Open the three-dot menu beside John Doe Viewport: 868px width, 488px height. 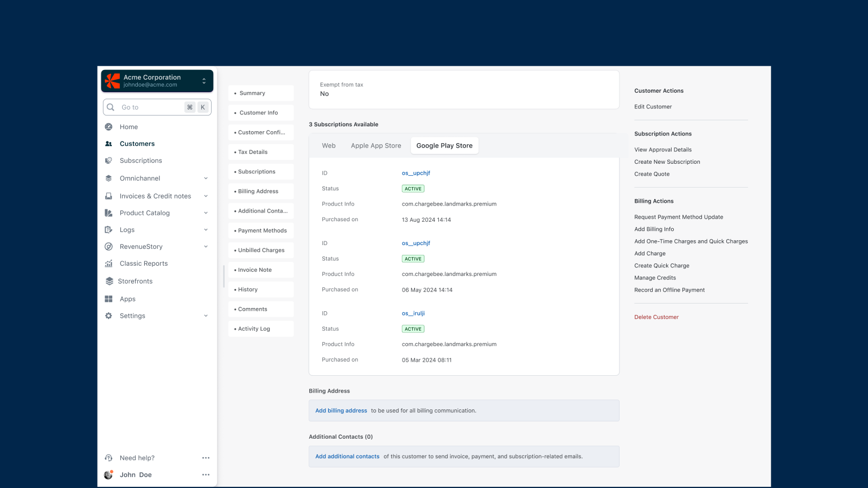pos(206,475)
